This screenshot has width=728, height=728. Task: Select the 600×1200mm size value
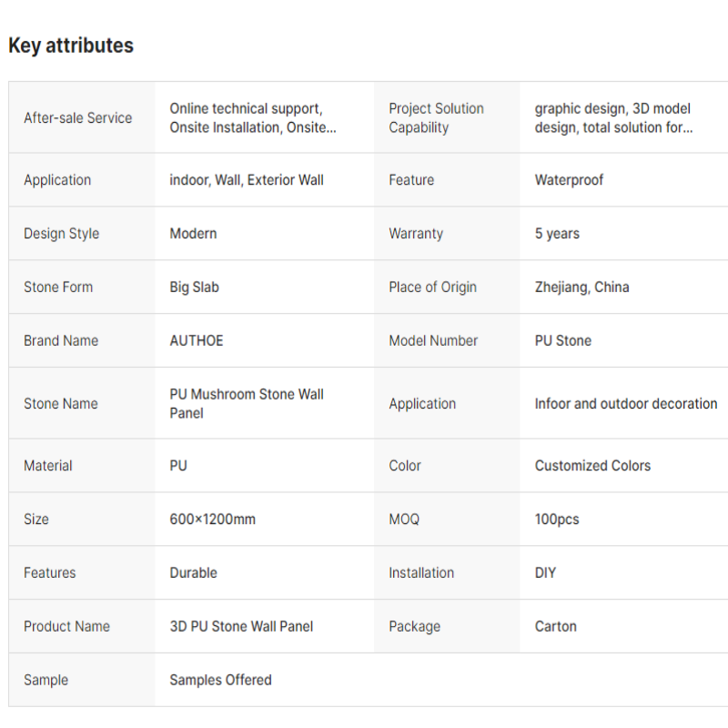pyautogui.click(x=212, y=520)
